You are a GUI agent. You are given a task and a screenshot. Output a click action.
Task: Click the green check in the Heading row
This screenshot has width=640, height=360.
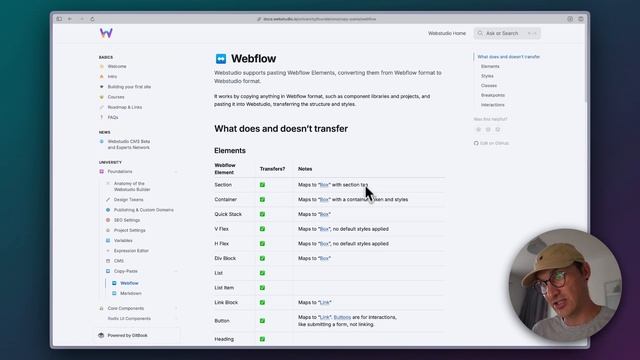click(262, 339)
